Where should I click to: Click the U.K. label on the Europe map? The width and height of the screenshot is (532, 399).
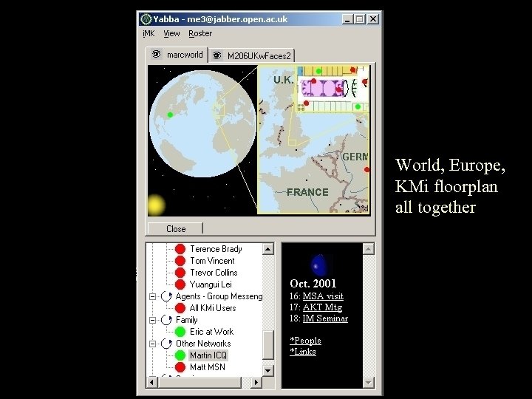(284, 80)
